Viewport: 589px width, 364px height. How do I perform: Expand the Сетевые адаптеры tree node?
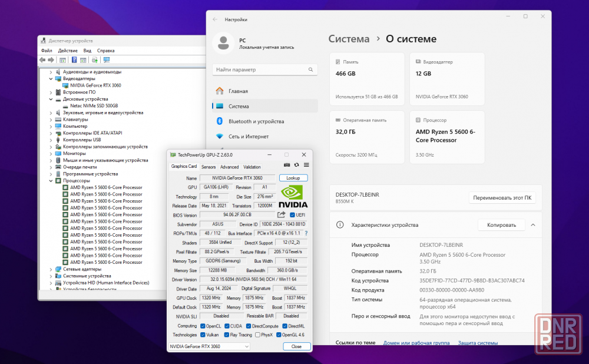point(51,269)
